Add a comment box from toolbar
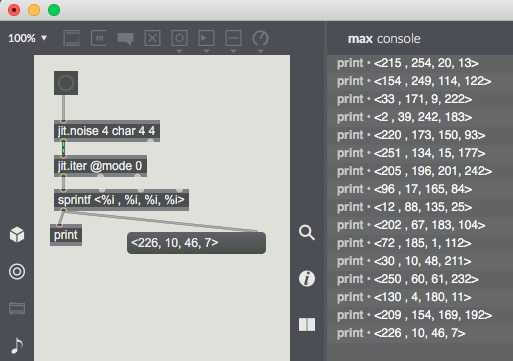This screenshot has width=513, height=361. tap(126, 39)
